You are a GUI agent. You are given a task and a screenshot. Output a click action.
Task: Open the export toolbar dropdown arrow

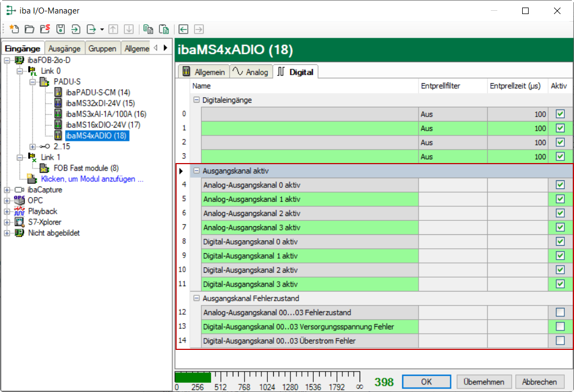click(102, 29)
